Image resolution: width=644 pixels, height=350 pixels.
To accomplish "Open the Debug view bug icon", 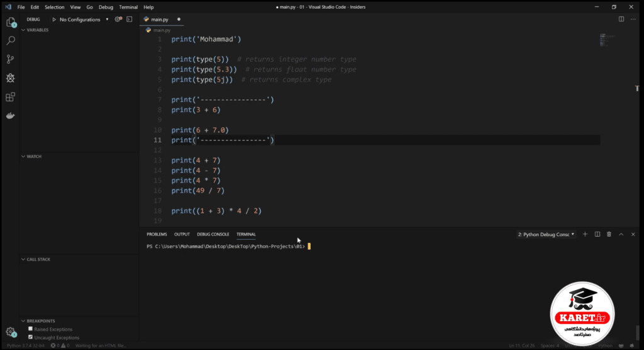I will click(11, 78).
